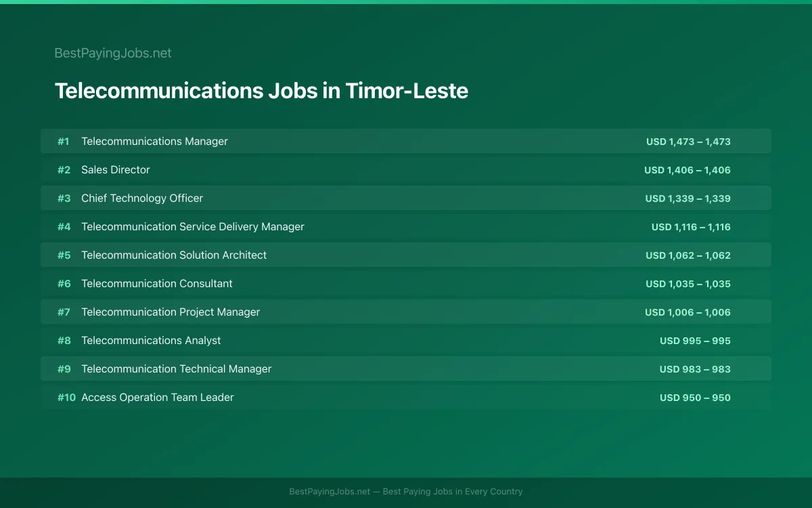Click rank number #5
Image resolution: width=812 pixels, height=508 pixels.
(x=64, y=255)
